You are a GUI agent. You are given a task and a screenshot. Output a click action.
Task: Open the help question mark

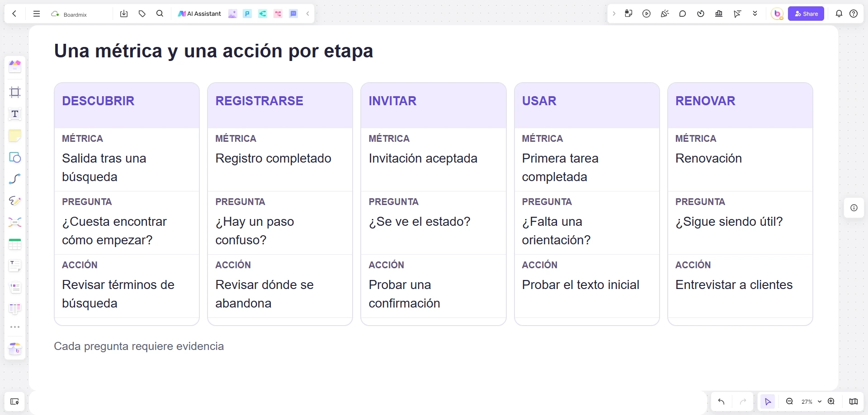[854, 14]
